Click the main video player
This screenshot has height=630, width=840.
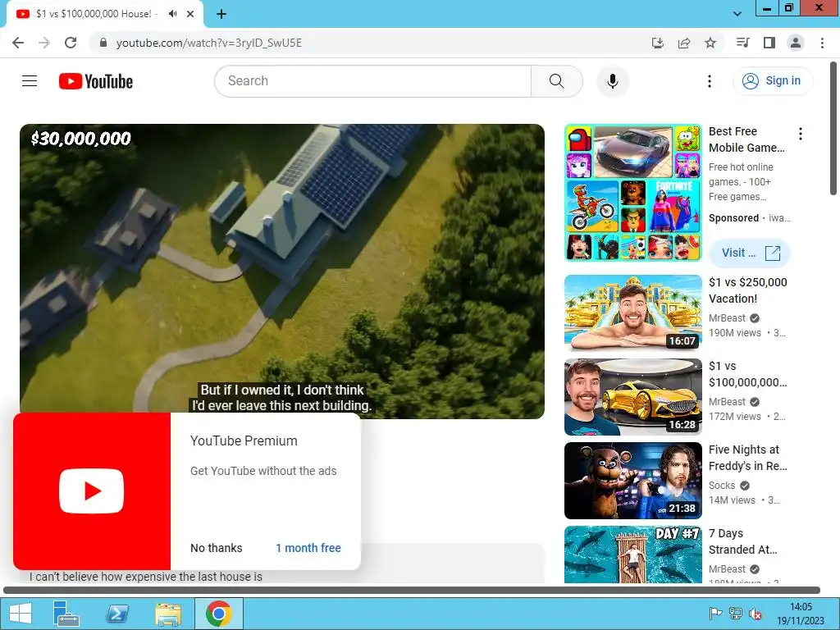point(282,271)
